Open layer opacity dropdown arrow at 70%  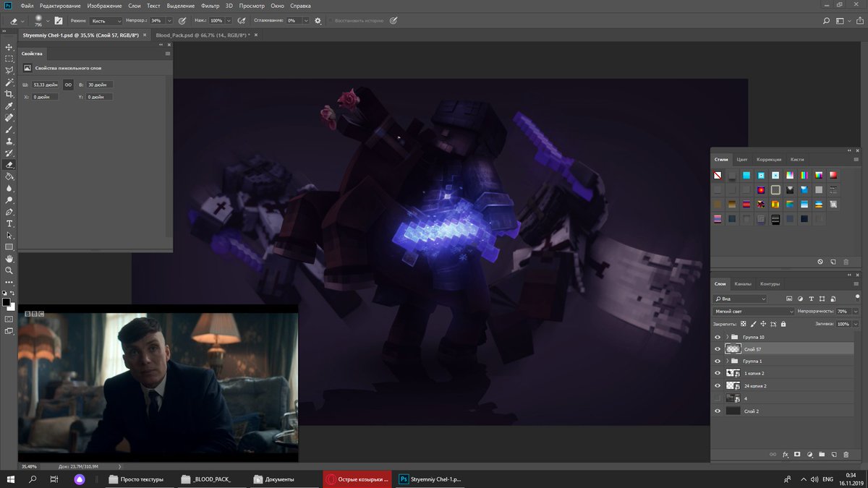coord(856,311)
